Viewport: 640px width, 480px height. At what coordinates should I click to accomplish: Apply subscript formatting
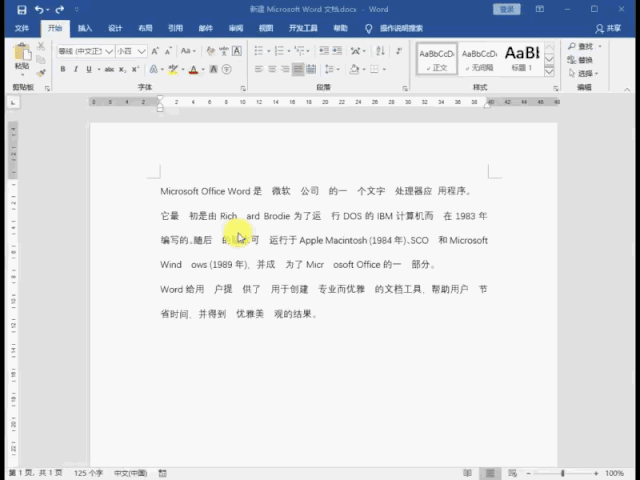click(x=122, y=69)
